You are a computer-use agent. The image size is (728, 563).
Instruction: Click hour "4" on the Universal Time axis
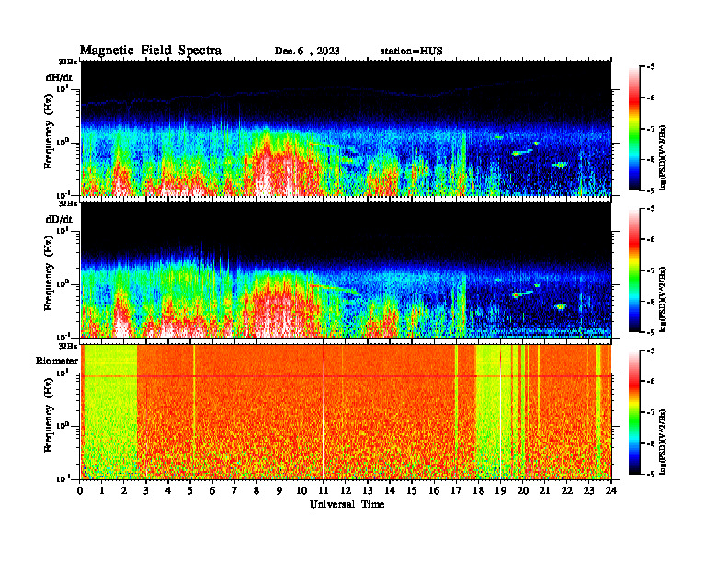point(168,490)
